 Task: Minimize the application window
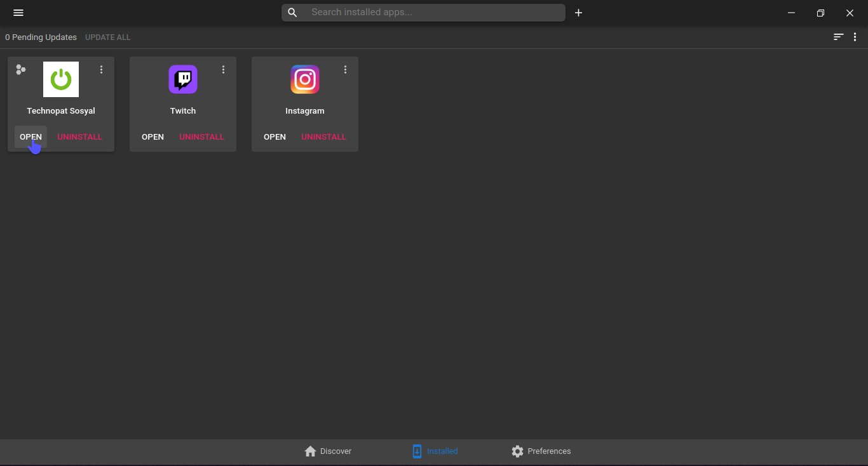pos(792,13)
